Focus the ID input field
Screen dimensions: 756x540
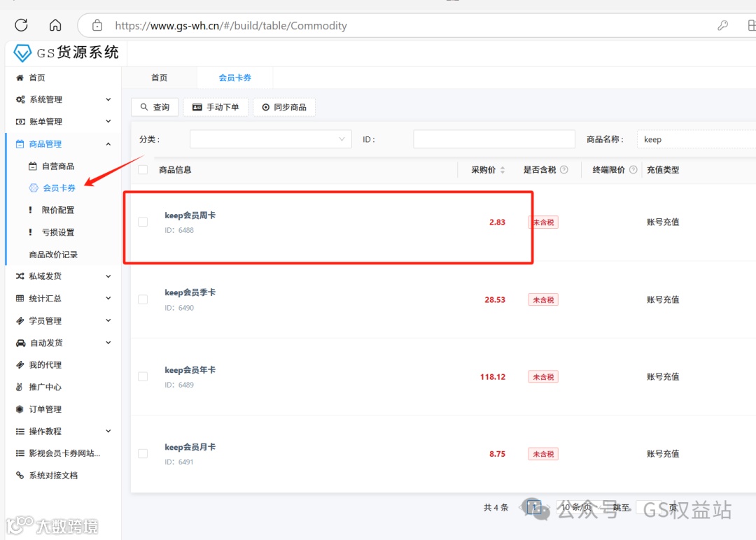[494, 139]
